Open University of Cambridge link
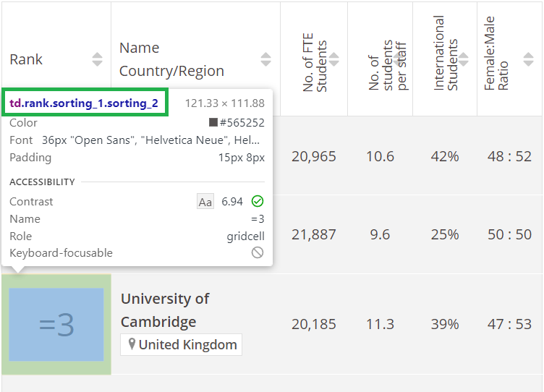 [x=165, y=310]
